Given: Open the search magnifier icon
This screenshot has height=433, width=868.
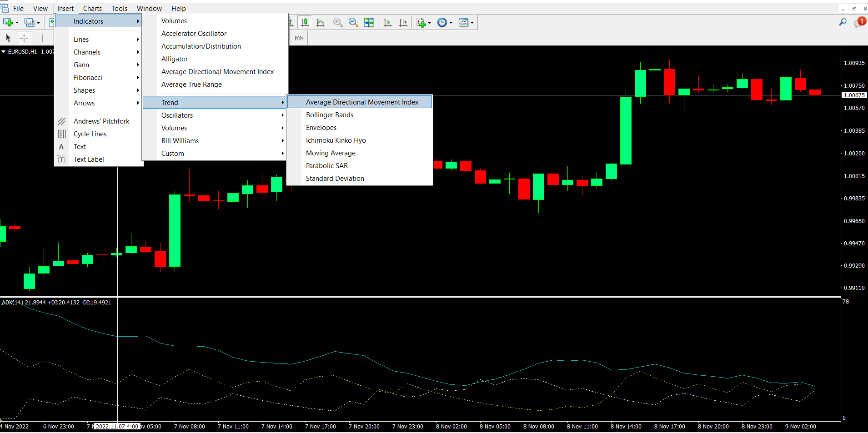Looking at the screenshot, I should [x=843, y=22].
